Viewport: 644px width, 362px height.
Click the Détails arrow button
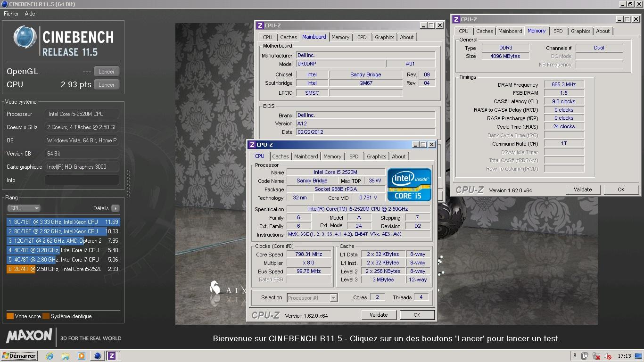(x=115, y=208)
